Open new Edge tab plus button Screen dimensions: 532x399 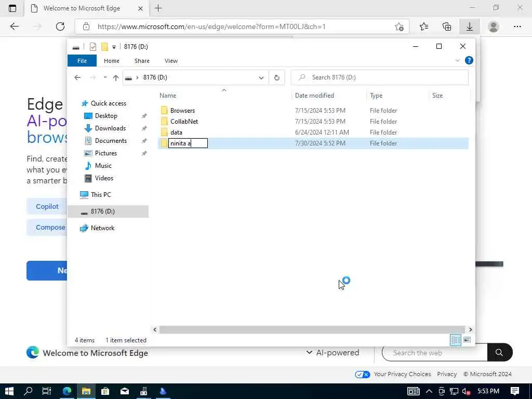pyautogui.click(x=158, y=8)
